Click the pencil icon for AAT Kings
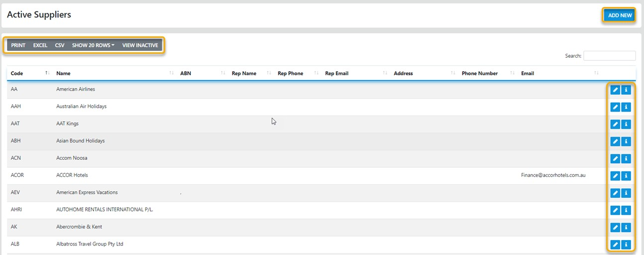644x255 pixels. 615,124
